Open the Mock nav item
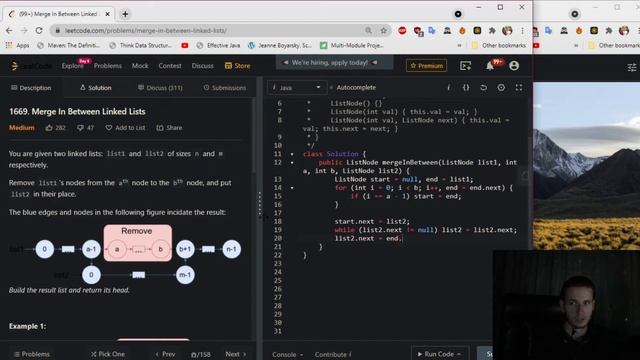The height and width of the screenshot is (360, 640). [x=140, y=66]
